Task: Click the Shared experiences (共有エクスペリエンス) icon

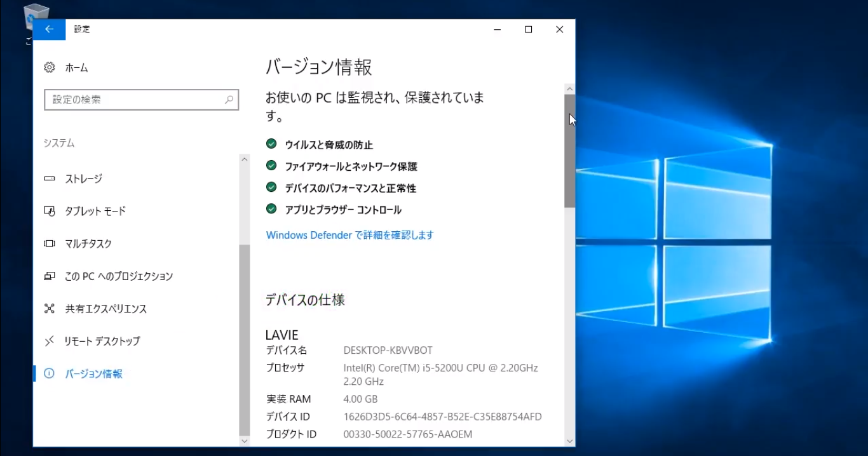Action: click(50, 309)
